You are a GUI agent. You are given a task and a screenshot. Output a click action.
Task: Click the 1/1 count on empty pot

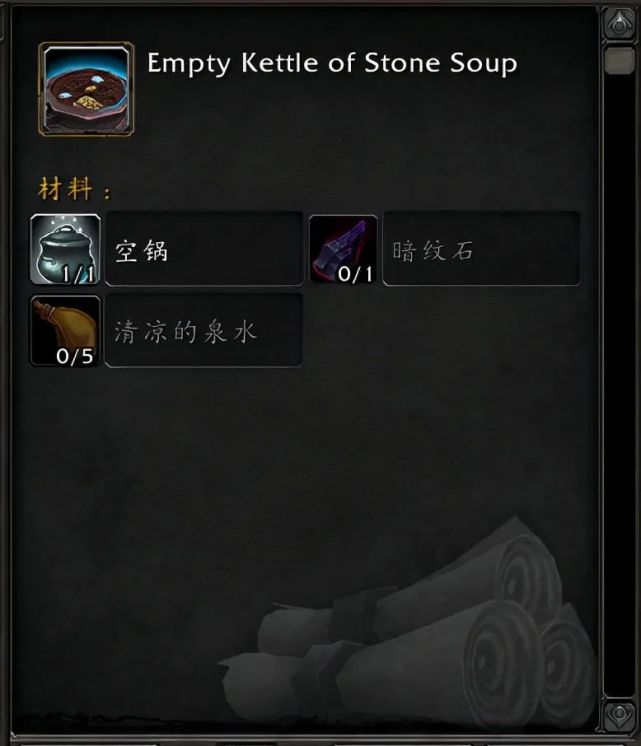point(79,274)
